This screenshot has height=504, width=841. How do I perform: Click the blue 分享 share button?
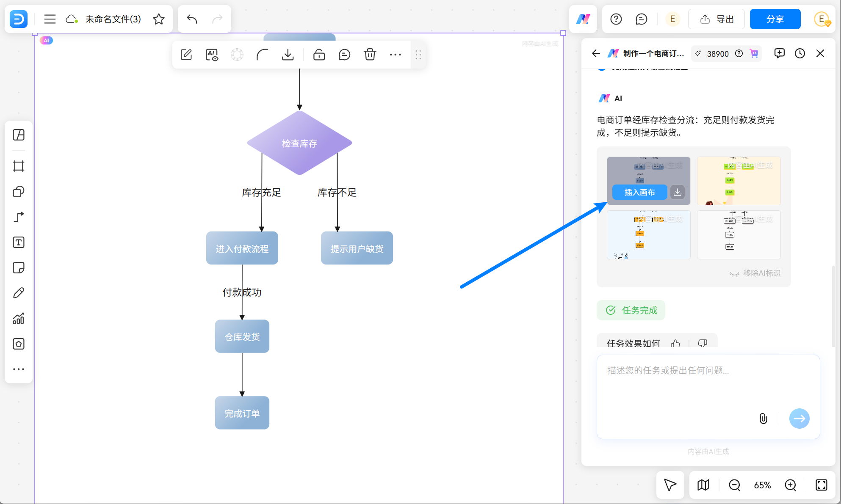775,19
